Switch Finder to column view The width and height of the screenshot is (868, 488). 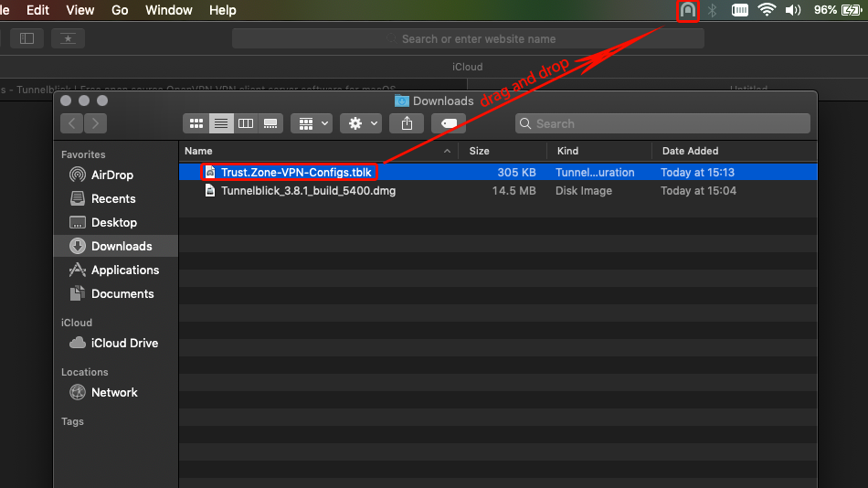click(x=245, y=123)
